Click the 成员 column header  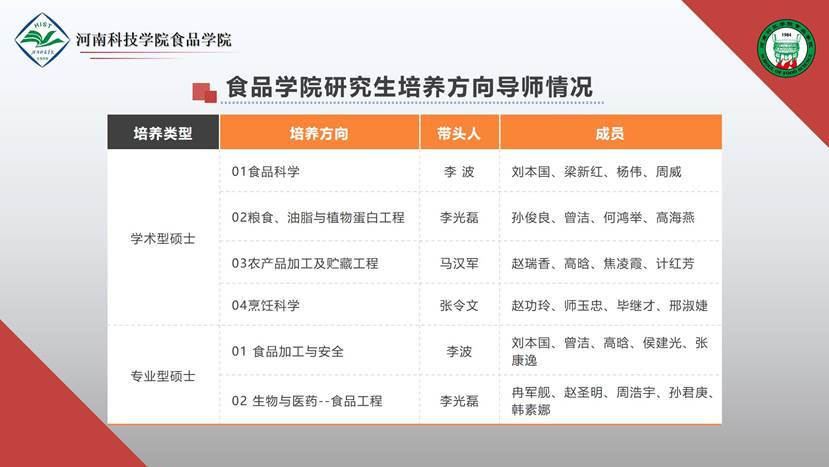click(x=610, y=133)
